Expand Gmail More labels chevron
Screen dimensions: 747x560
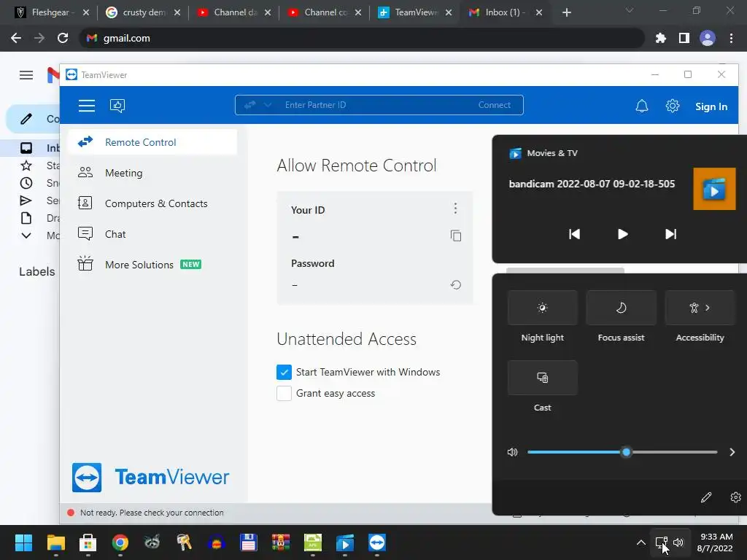pyautogui.click(x=26, y=236)
